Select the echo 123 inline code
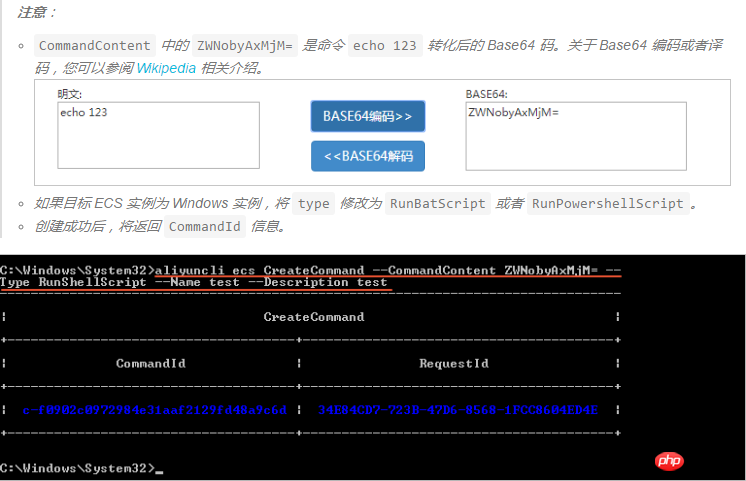This screenshot has height=481, width=746. coord(385,46)
